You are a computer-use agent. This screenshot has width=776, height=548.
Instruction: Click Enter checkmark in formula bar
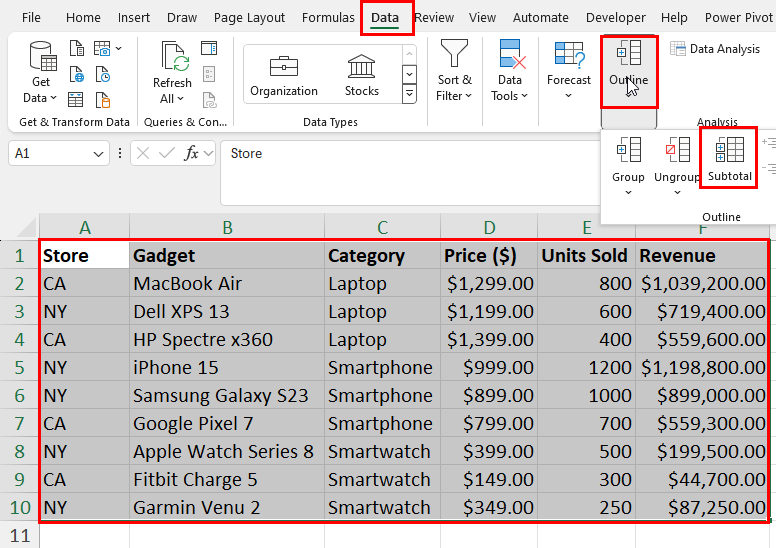point(167,153)
